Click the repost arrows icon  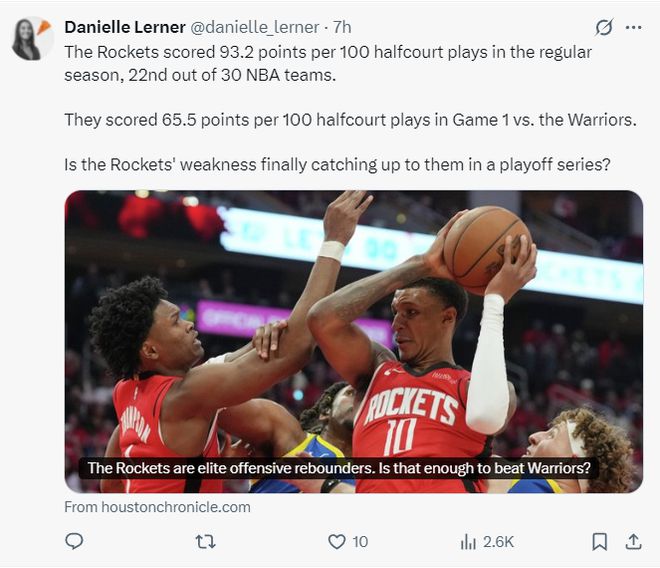point(206,541)
